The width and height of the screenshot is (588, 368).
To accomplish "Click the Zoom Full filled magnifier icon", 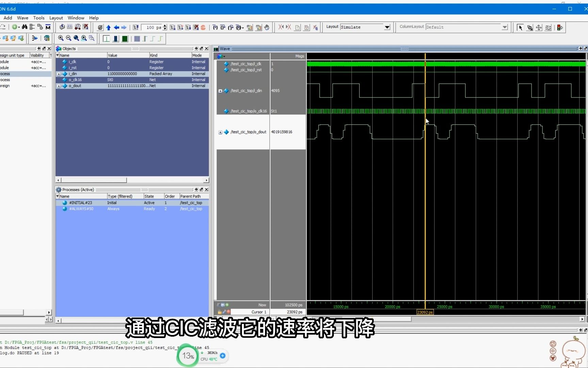I will pyautogui.click(x=76, y=39).
